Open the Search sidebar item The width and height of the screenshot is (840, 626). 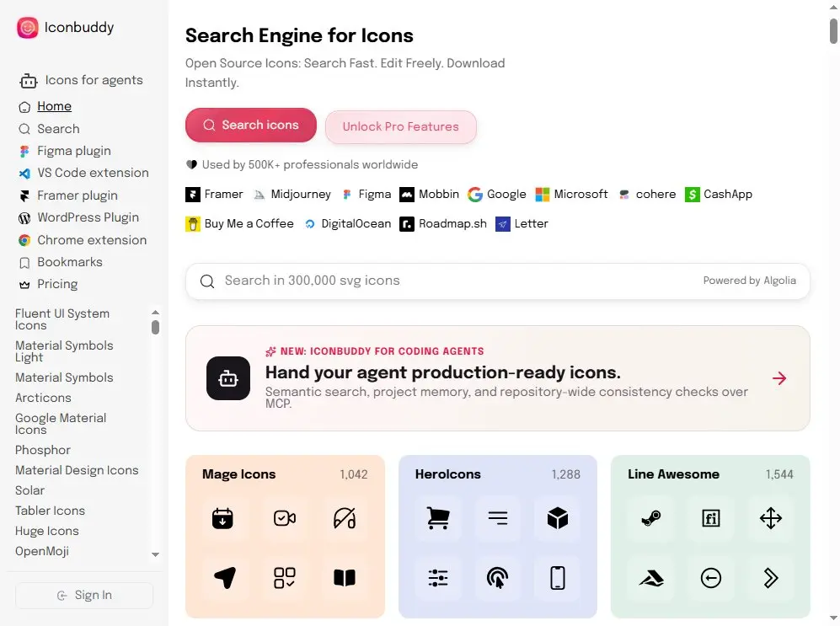[58, 129]
